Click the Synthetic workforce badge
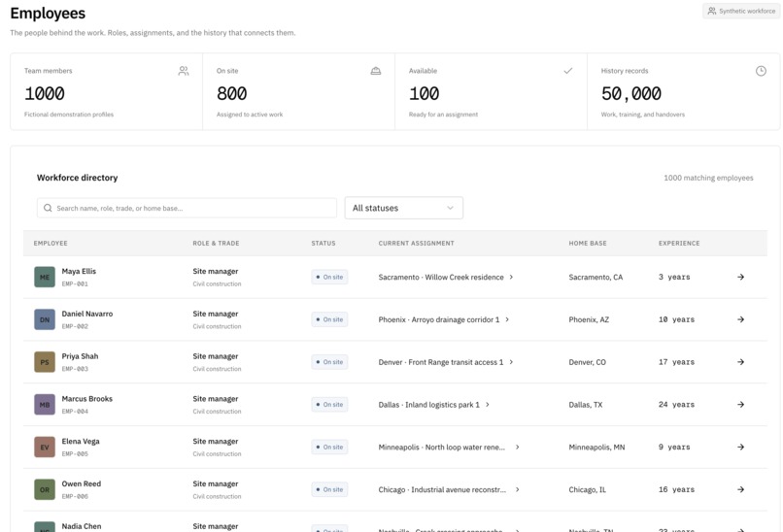The image size is (783, 532). 741,11
